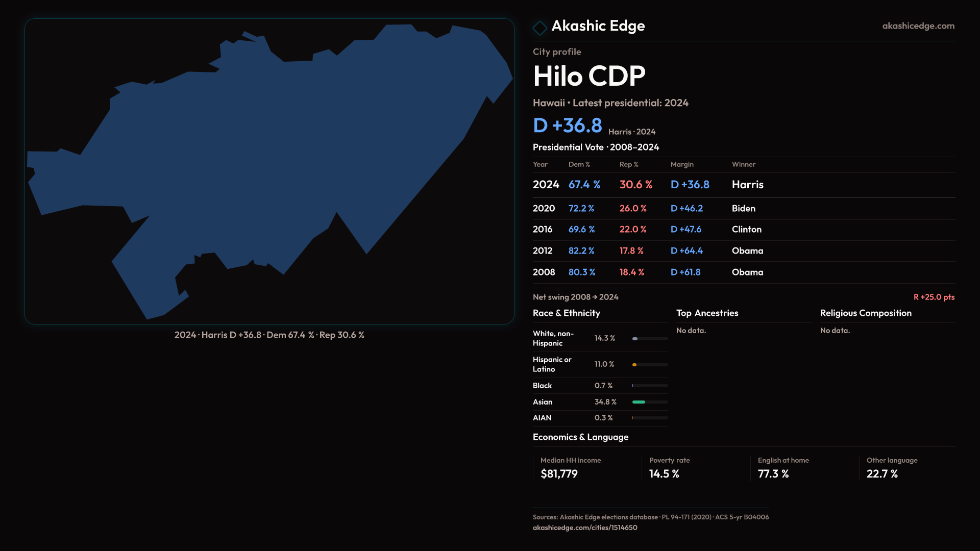Open the akashicedge.com link in the header
This screenshot has height=551, width=980.
pyautogui.click(x=918, y=26)
